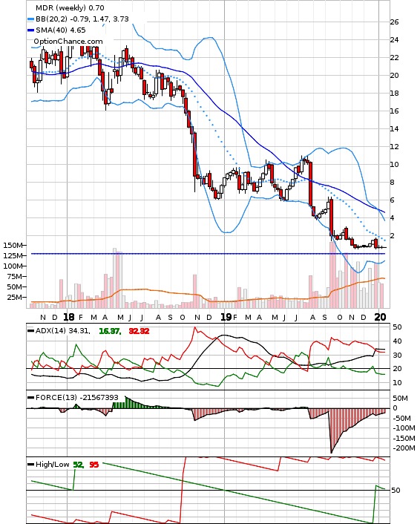This screenshot has width=420, height=524.
Task: Click the -200M force index axis label
Action: tap(404, 448)
